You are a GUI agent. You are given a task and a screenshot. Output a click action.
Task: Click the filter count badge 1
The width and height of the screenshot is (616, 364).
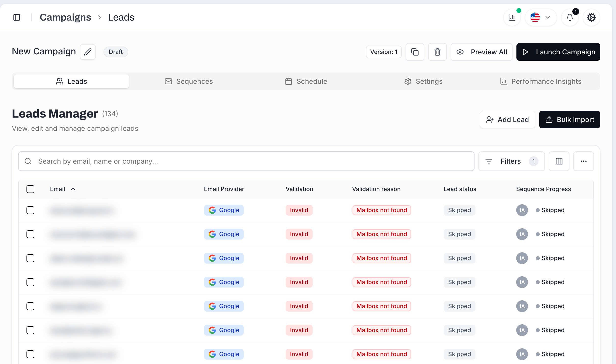pyautogui.click(x=533, y=161)
